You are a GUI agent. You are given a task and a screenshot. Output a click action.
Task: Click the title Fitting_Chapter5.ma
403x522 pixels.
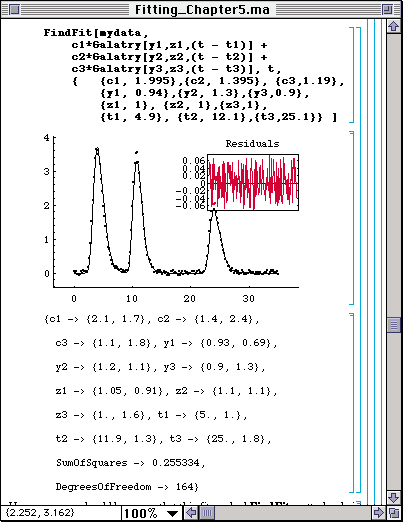click(202, 9)
